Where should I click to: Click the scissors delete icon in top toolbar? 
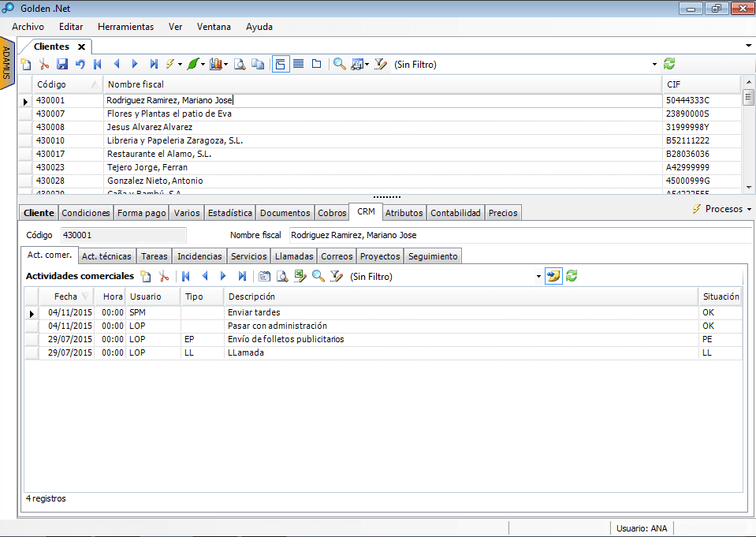tap(44, 65)
